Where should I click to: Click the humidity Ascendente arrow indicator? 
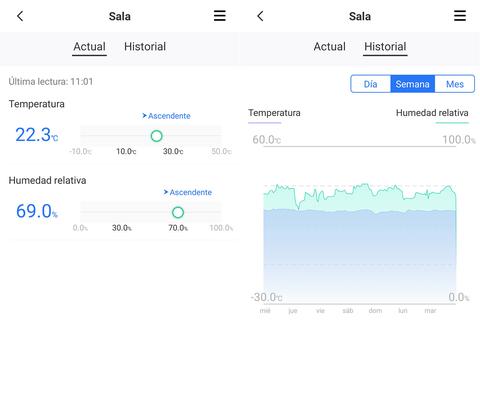tap(188, 192)
